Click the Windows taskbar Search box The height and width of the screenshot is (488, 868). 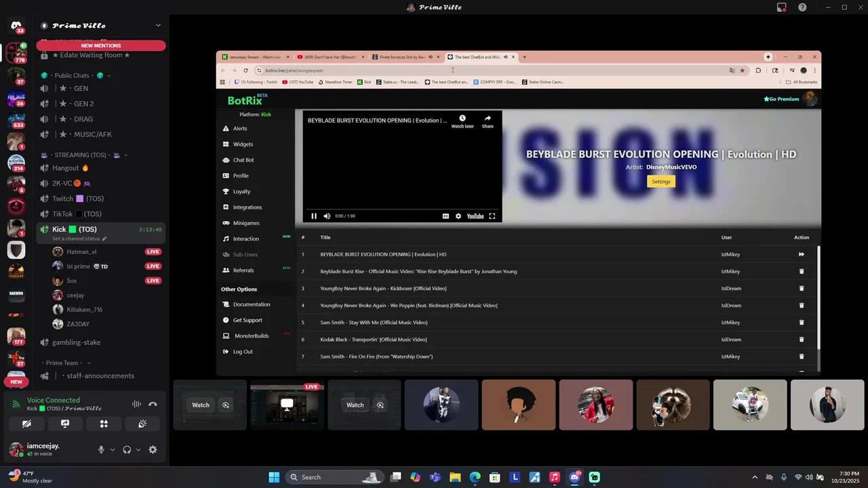tap(334, 477)
